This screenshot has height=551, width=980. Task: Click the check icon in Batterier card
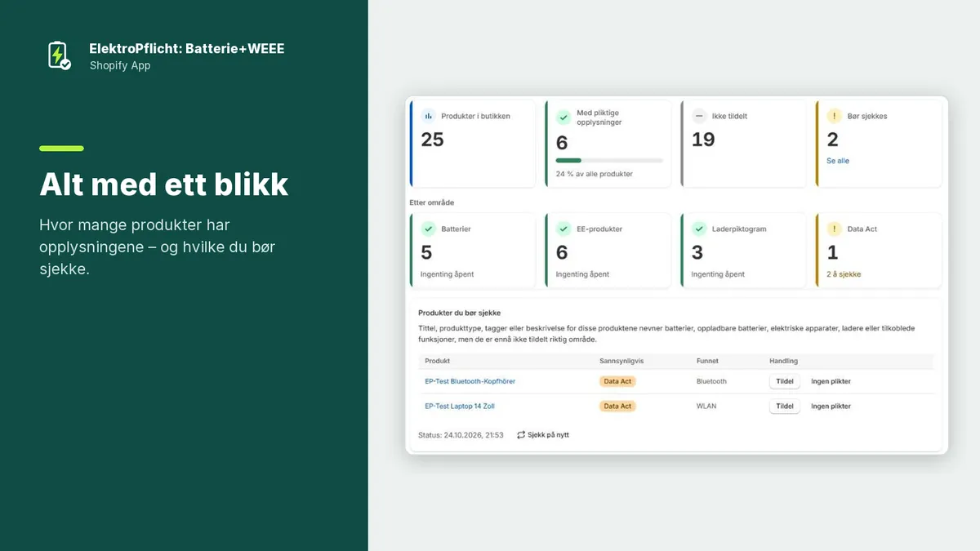coord(428,229)
